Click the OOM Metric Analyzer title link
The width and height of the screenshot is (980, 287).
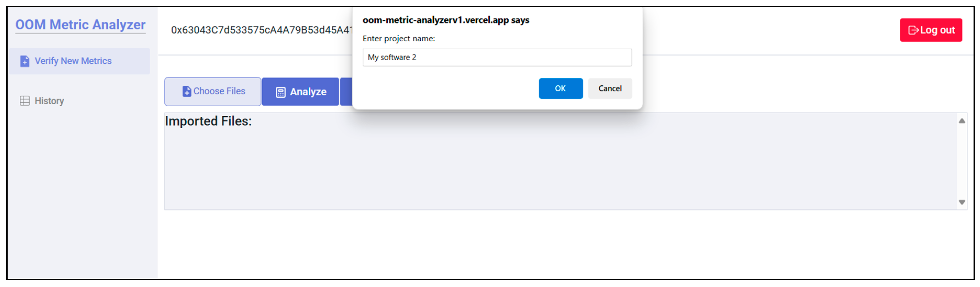[80, 25]
